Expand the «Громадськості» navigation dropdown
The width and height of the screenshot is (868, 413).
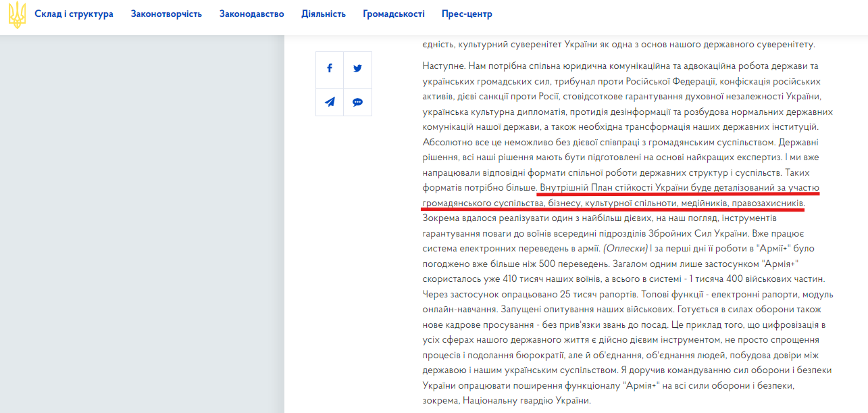point(392,12)
